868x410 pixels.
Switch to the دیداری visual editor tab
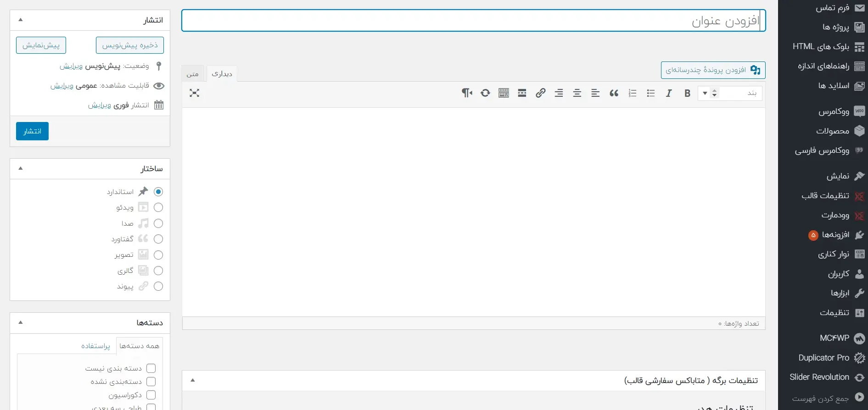click(x=222, y=74)
